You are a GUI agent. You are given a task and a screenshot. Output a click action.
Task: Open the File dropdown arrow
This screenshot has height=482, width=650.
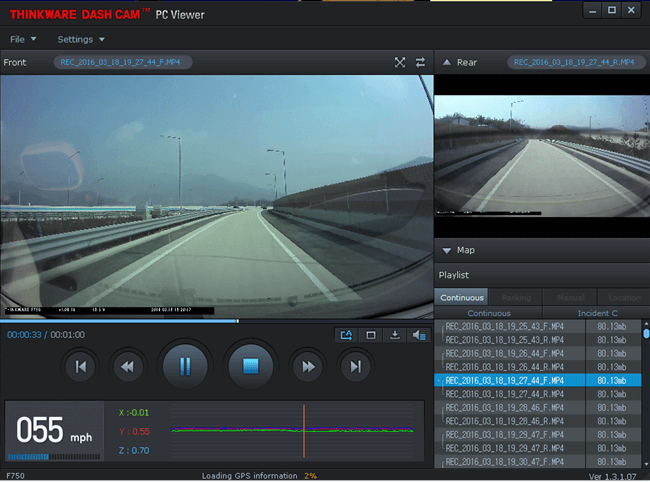pos(34,39)
